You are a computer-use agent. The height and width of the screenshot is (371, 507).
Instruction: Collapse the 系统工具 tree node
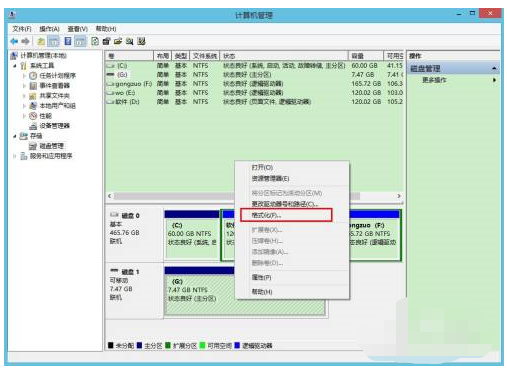click(14, 66)
